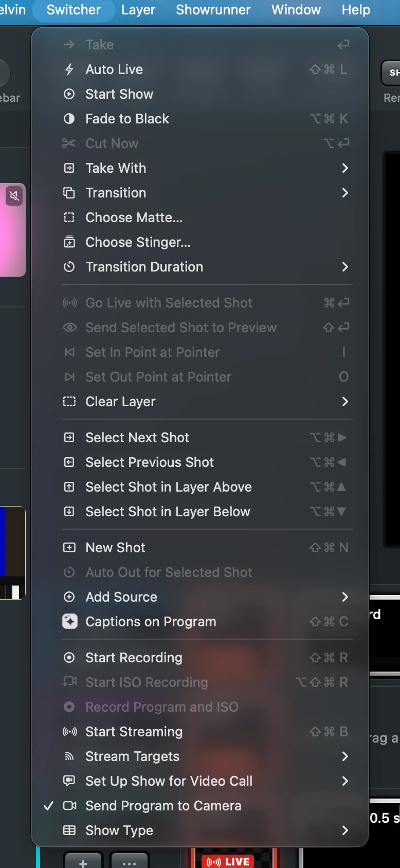Image resolution: width=400 pixels, height=868 pixels.
Task: Select the New Shot menu entry
Action: point(200,548)
